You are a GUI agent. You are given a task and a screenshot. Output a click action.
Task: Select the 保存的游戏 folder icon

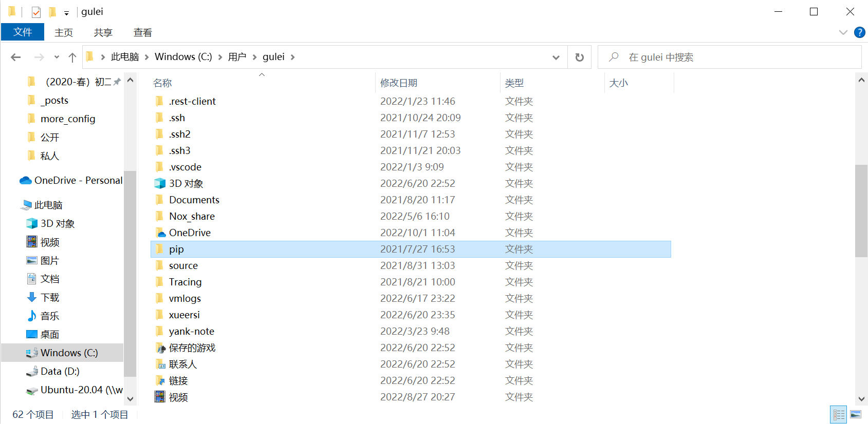(160, 348)
